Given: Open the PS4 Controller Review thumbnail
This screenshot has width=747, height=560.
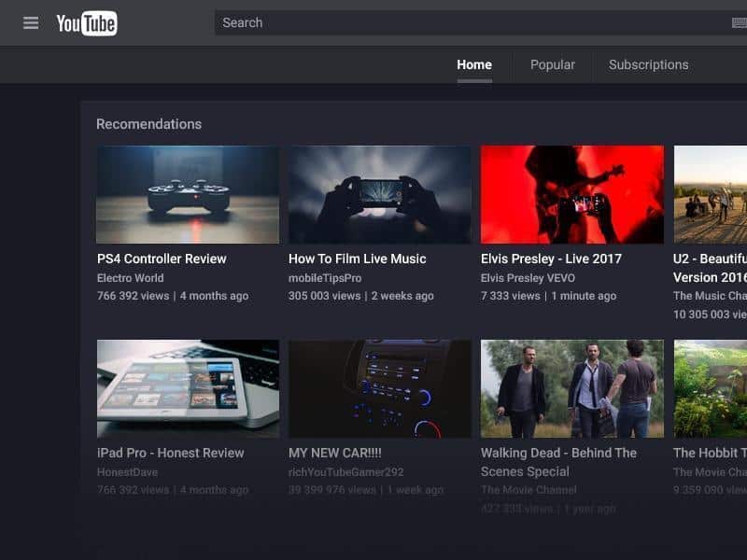Looking at the screenshot, I should tap(188, 195).
